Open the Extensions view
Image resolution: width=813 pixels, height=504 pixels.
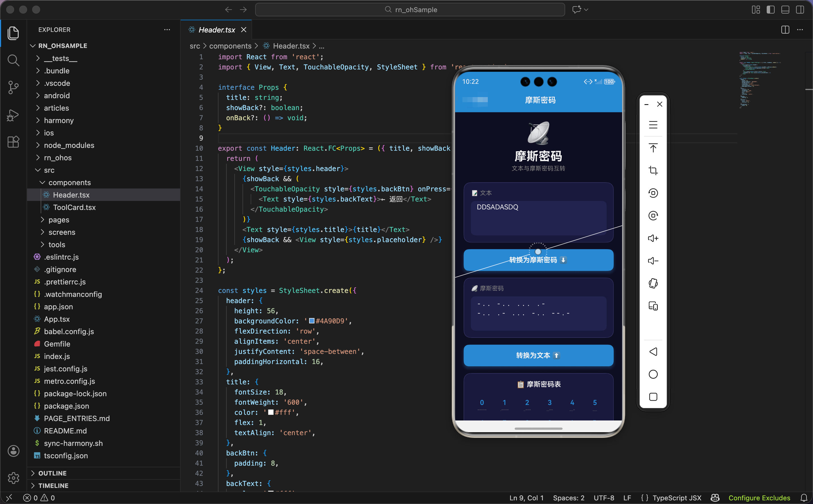pos(13,142)
